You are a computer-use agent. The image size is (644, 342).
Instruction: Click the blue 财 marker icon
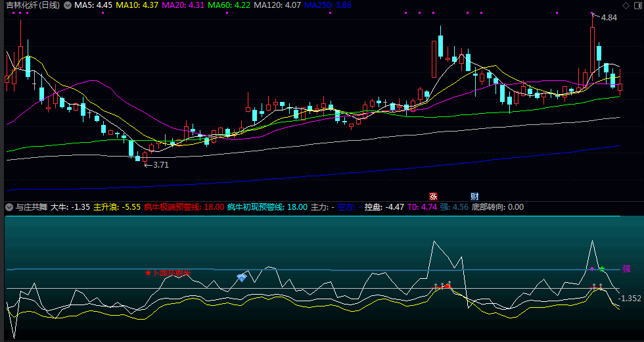(474, 196)
